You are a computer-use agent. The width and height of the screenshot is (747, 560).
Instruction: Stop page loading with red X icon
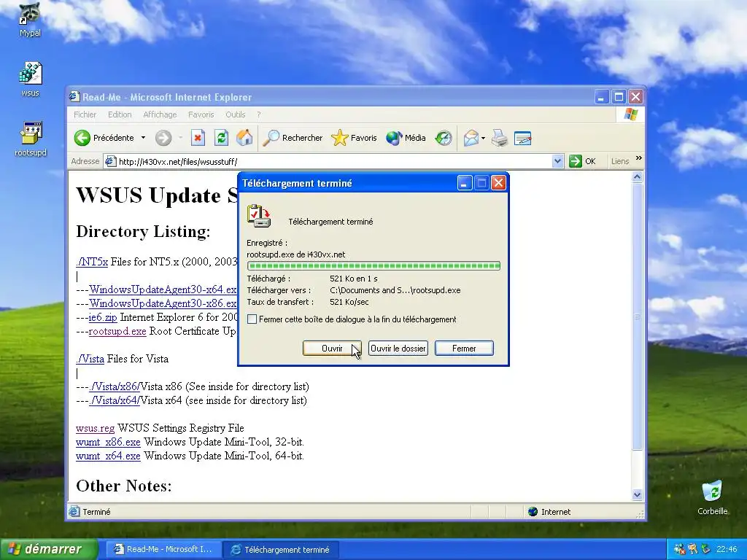coord(198,138)
